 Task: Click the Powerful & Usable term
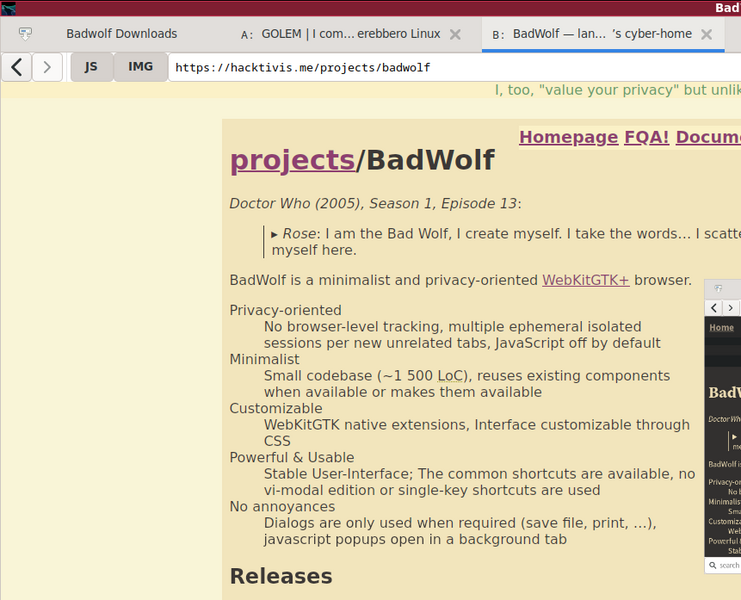pos(292,458)
